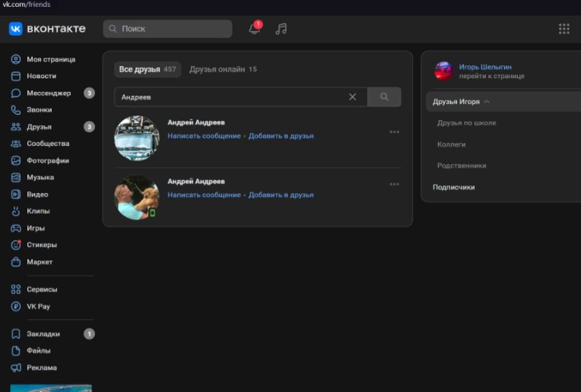Open Messenger from the sidebar
The image size is (581, 392).
click(49, 93)
